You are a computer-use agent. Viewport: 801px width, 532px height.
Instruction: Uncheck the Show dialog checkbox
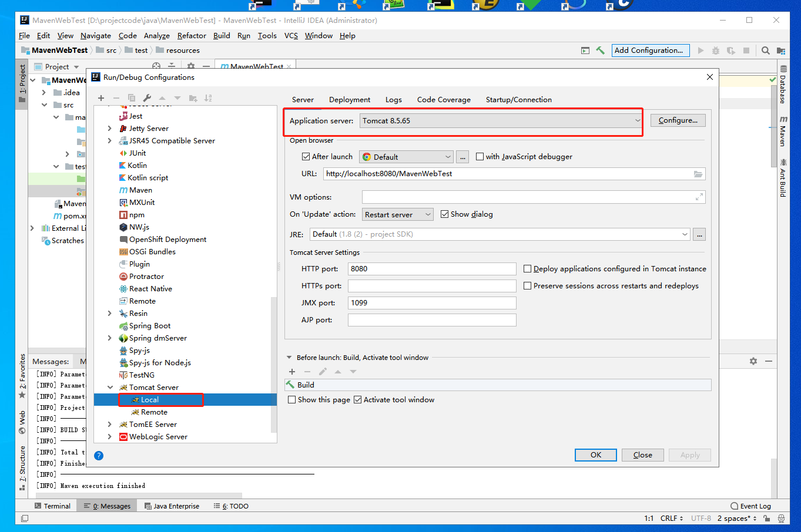[444, 214]
